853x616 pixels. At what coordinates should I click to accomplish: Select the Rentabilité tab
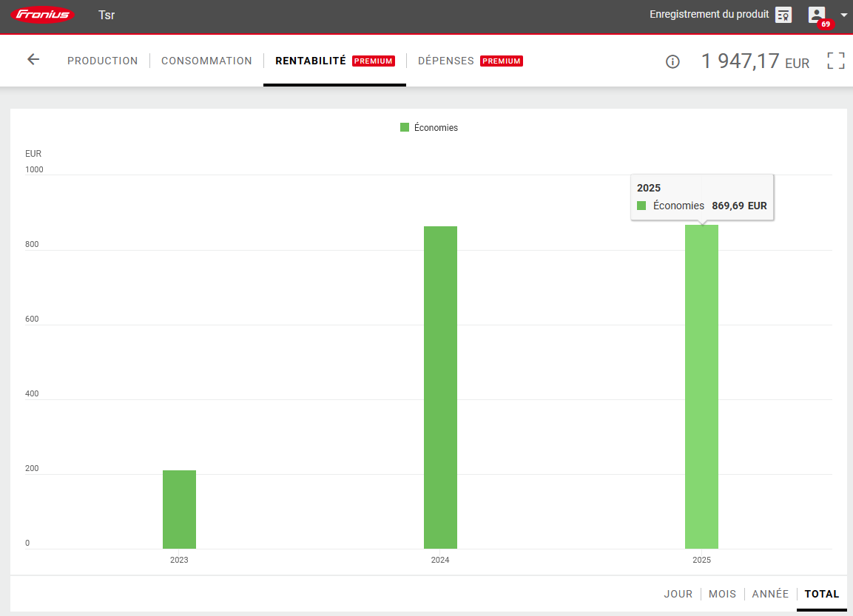pyautogui.click(x=311, y=61)
